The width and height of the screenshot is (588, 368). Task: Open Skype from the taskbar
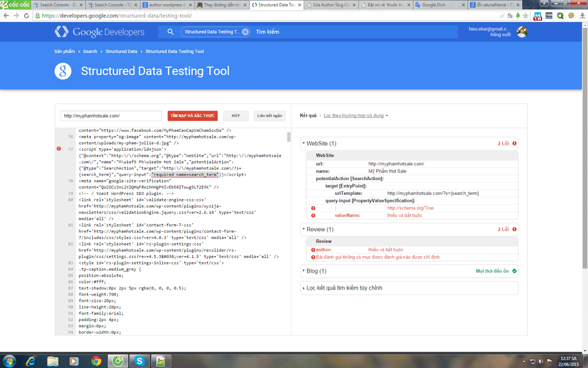[x=139, y=362]
